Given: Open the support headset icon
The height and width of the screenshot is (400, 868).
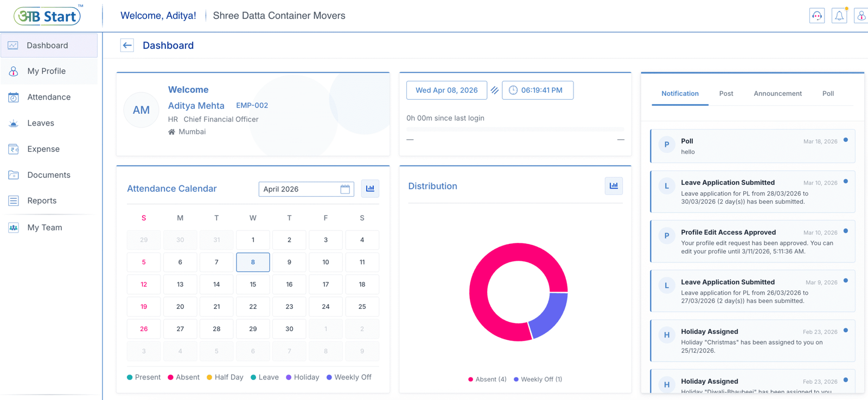Looking at the screenshot, I should point(816,16).
